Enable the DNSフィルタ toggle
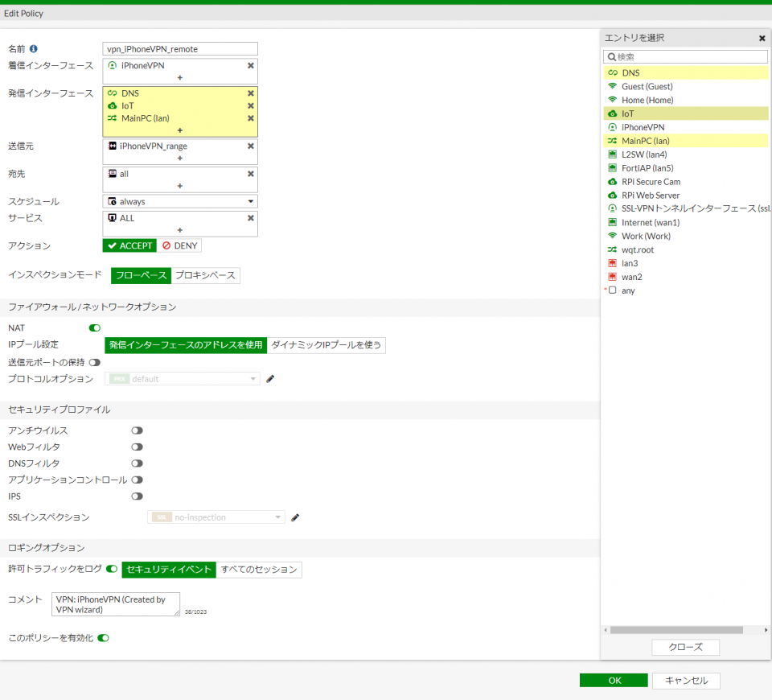Image resolution: width=772 pixels, height=700 pixels. (137, 463)
